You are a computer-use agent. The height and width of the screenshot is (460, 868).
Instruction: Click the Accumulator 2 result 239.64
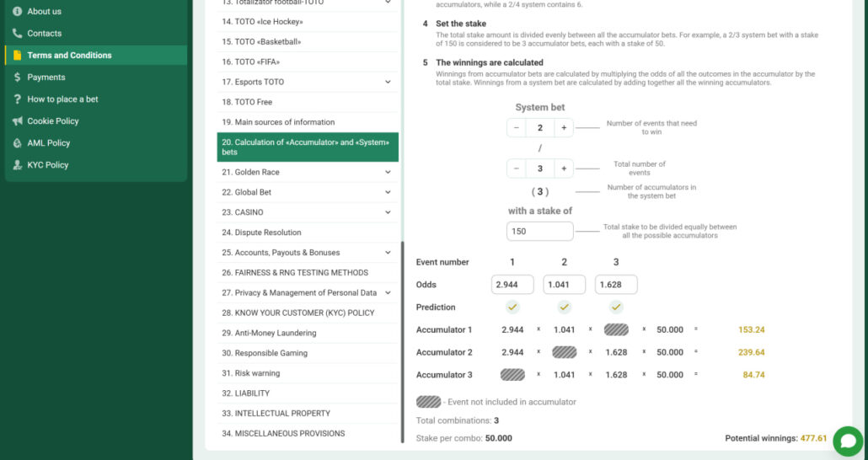(x=751, y=352)
